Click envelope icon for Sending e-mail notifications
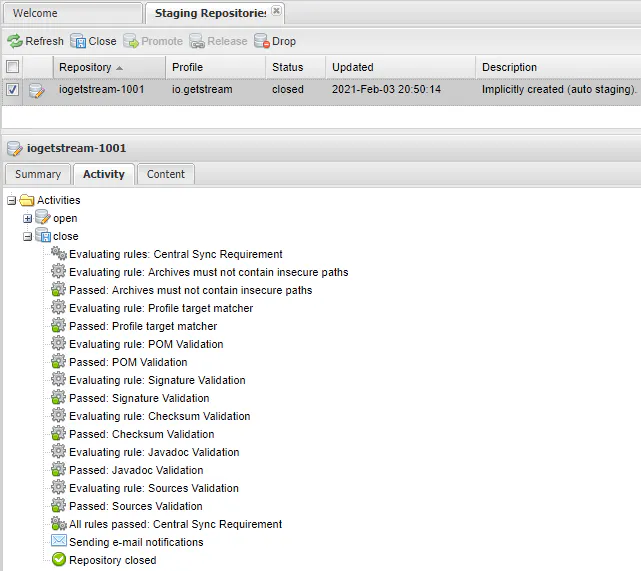641x571 pixels. coord(58,541)
